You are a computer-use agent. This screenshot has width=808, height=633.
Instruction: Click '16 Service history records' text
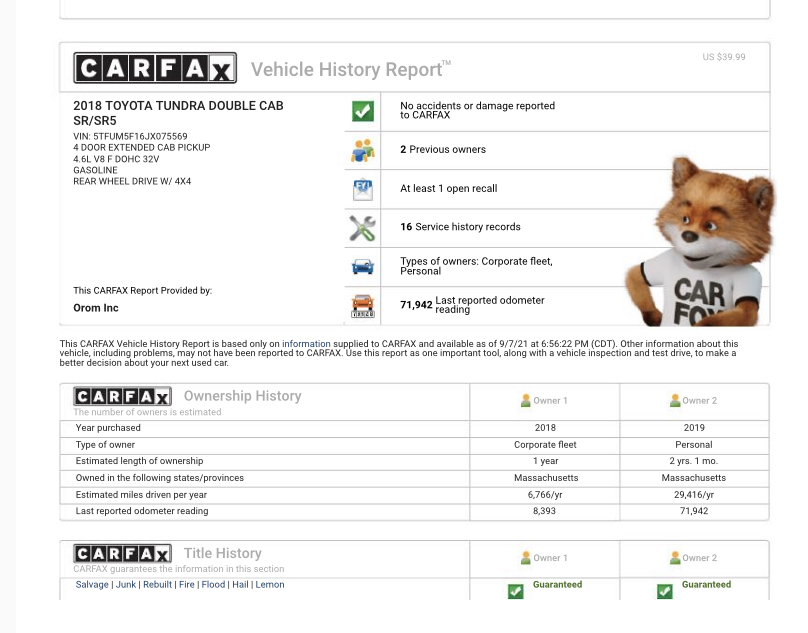click(x=461, y=227)
